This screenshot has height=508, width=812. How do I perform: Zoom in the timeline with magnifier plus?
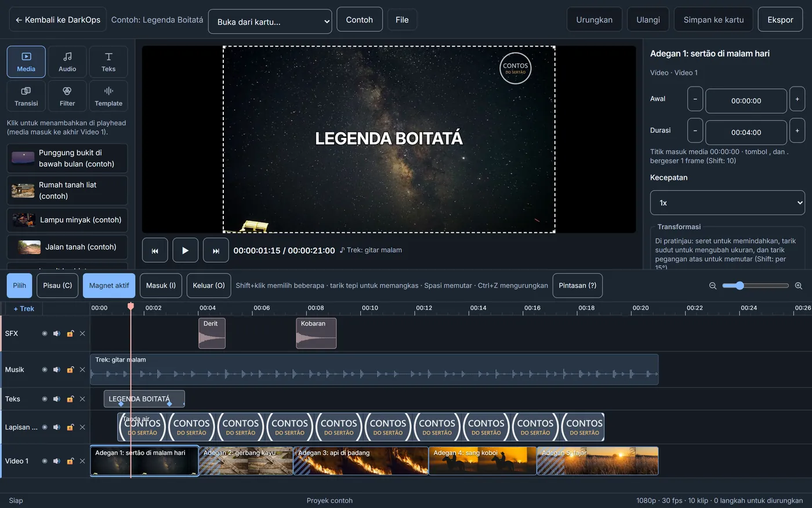tap(799, 286)
